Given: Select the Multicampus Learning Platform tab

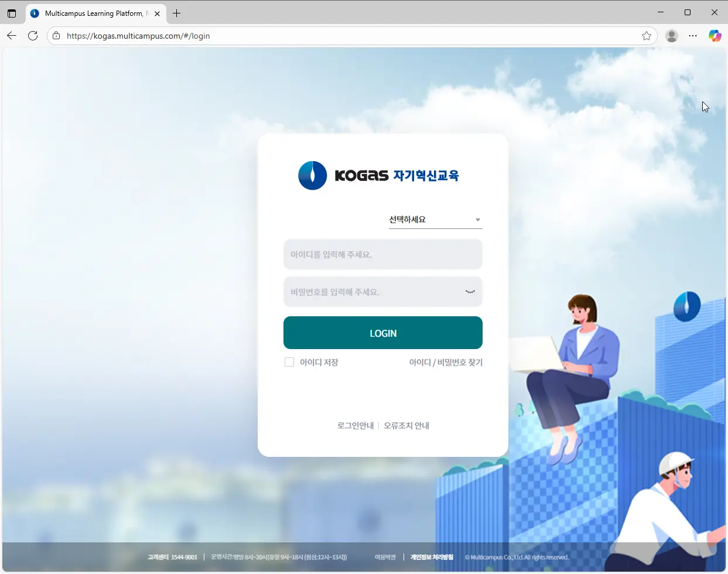Looking at the screenshot, I should click(96, 13).
